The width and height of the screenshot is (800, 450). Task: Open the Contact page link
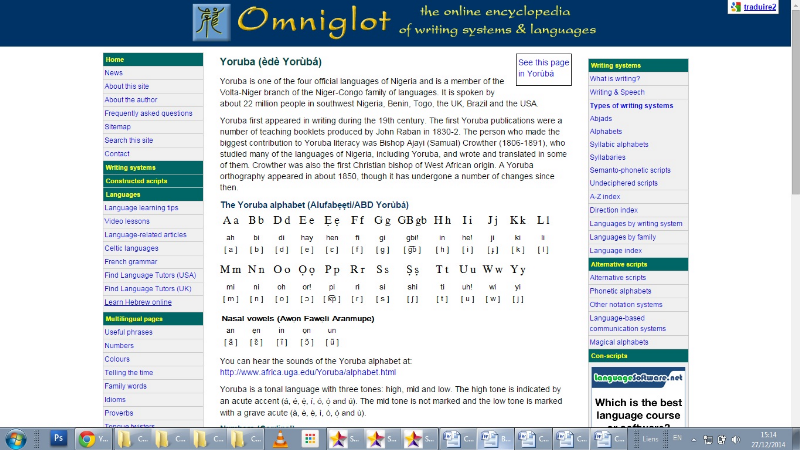(x=117, y=154)
